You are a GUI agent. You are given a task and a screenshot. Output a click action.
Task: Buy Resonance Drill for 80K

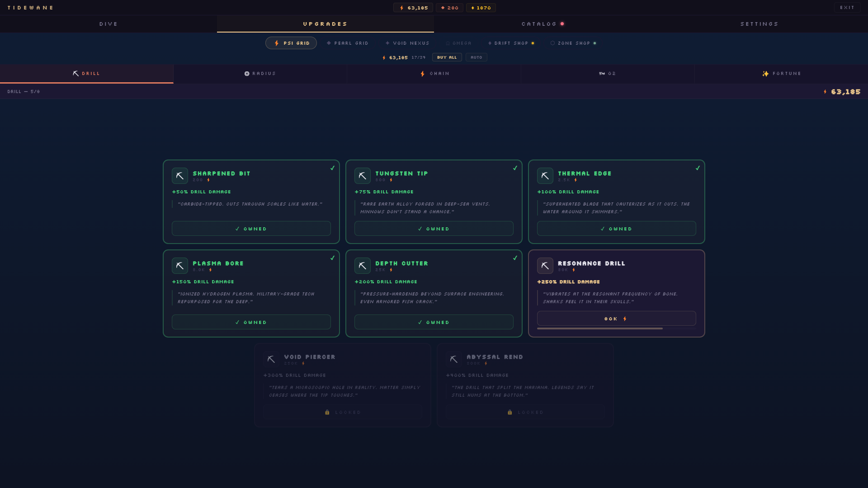(x=616, y=319)
